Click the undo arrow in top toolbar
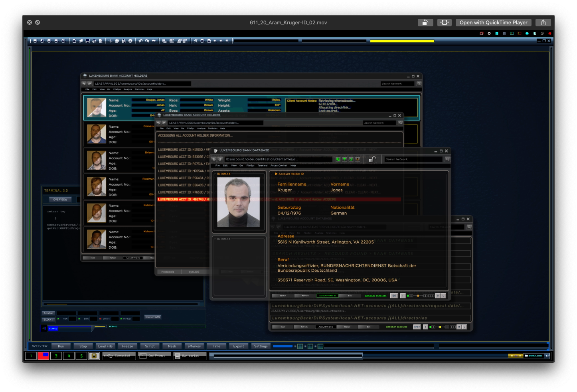577x392 pixels. (140, 41)
